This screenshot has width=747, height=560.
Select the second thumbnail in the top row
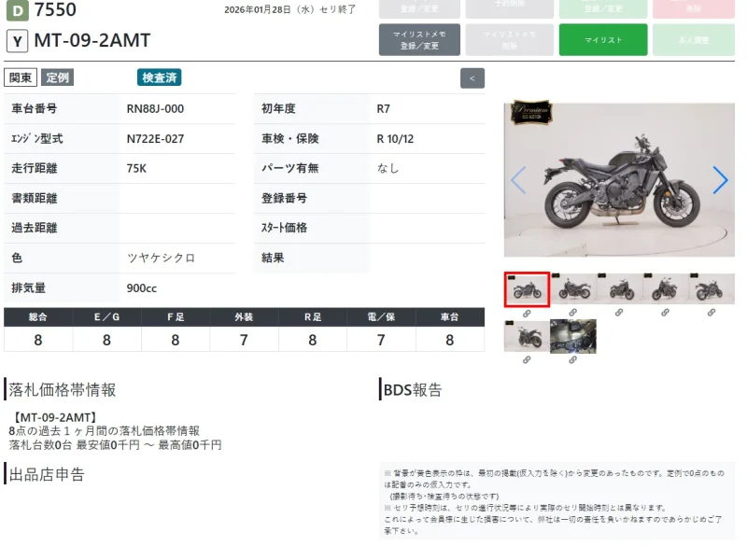(573, 288)
